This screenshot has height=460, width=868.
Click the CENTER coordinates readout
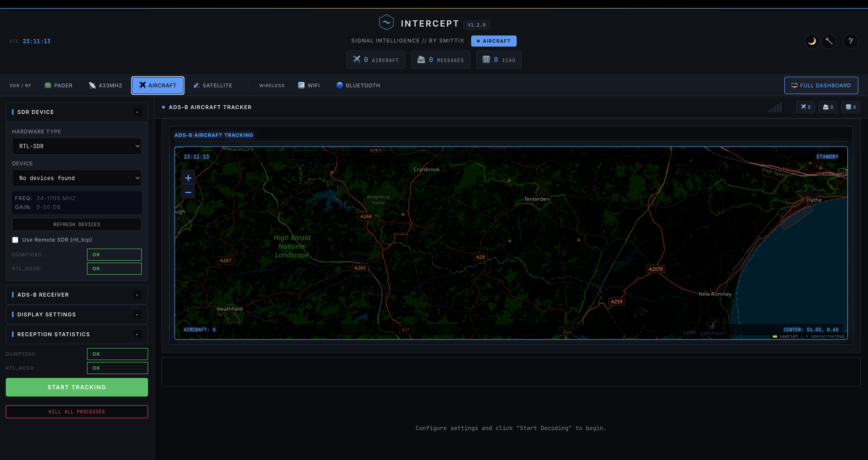point(811,330)
